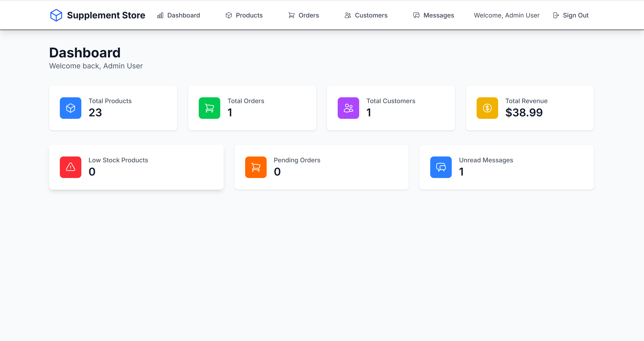Click the orange Pending Orders cart icon

tap(255, 167)
